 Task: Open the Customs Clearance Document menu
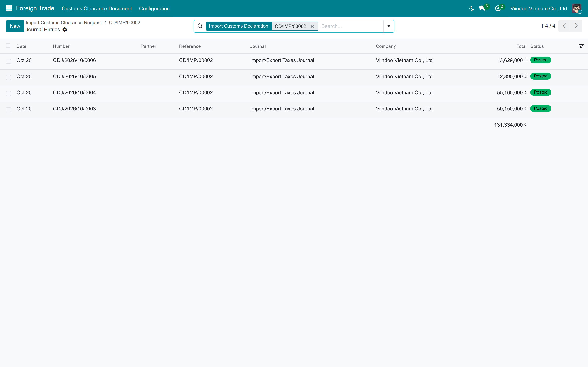pos(97,8)
